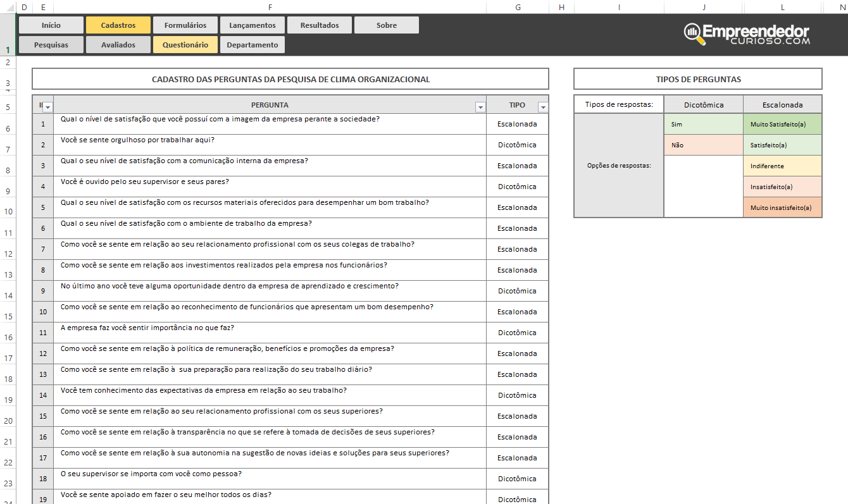Click column F header

tap(270, 7)
